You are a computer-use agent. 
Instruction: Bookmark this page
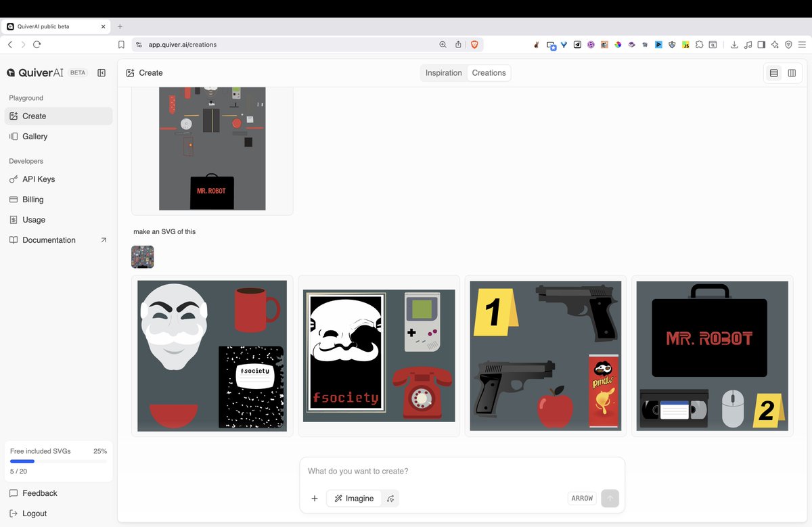click(121, 45)
